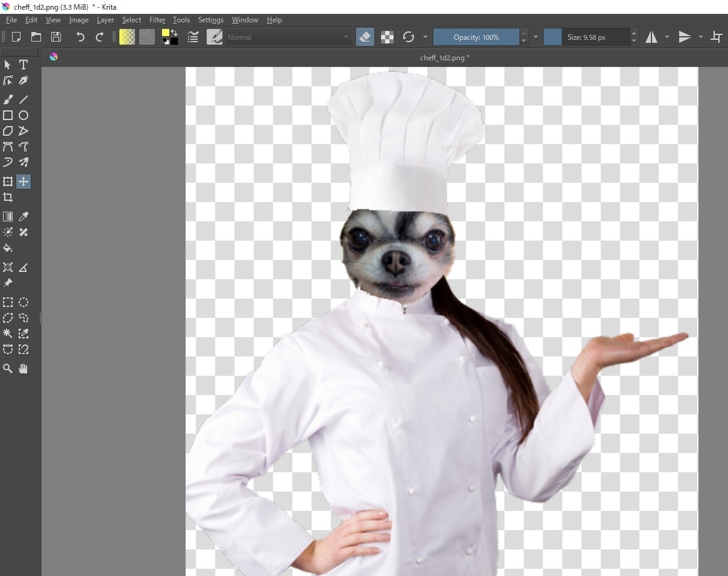Select the Text tool
The height and width of the screenshot is (576, 728).
tap(24, 64)
